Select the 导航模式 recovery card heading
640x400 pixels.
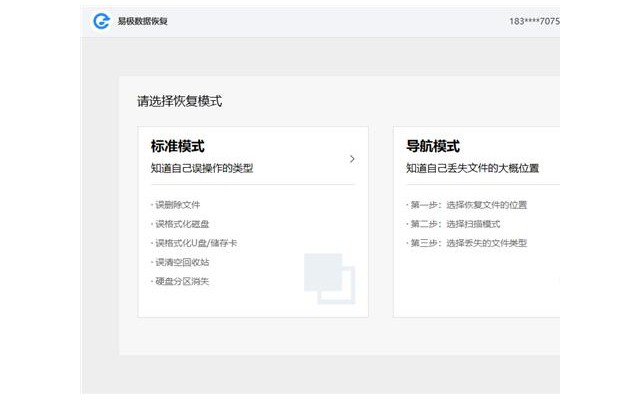click(433, 146)
